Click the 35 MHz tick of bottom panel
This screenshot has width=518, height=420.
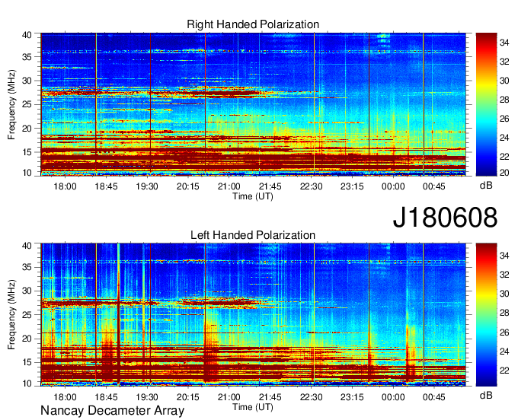click(27, 267)
